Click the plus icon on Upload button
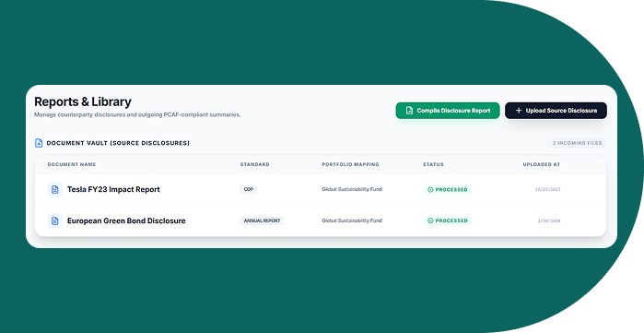Image resolution: width=644 pixels, height=333 pixels. [519, 111]
